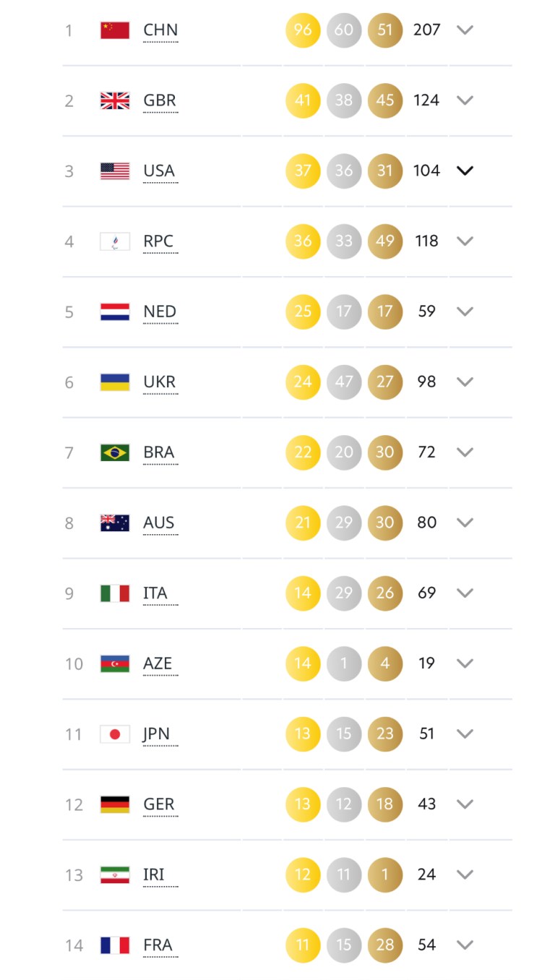Click China's gold medal count 96
Viewport: 555px width, 980px height.
click(303, 30)
